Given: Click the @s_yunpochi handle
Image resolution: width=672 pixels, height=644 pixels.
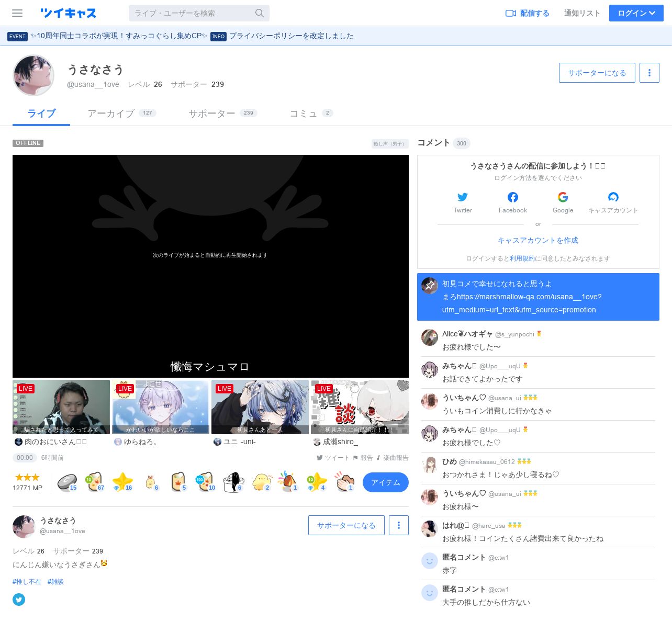Looking at the screenshot, I should [514, 334].
